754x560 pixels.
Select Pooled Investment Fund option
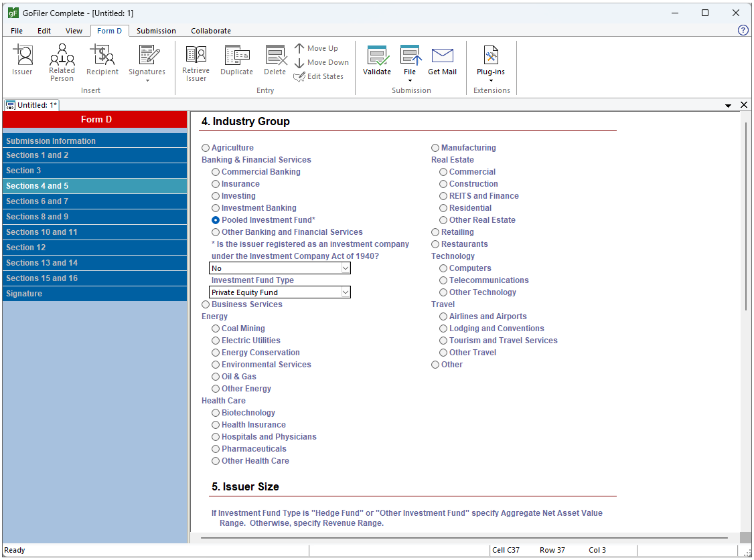click(x=216, y=220)
